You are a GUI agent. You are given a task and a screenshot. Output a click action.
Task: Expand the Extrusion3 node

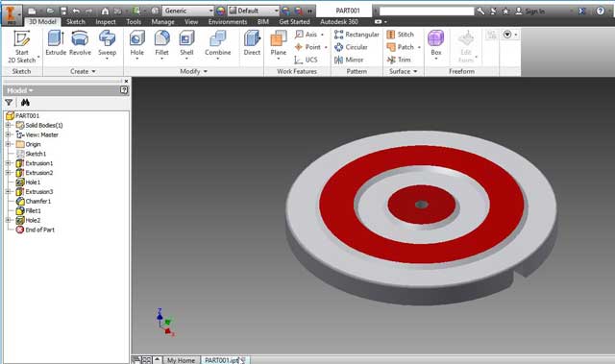pos(8,191)
